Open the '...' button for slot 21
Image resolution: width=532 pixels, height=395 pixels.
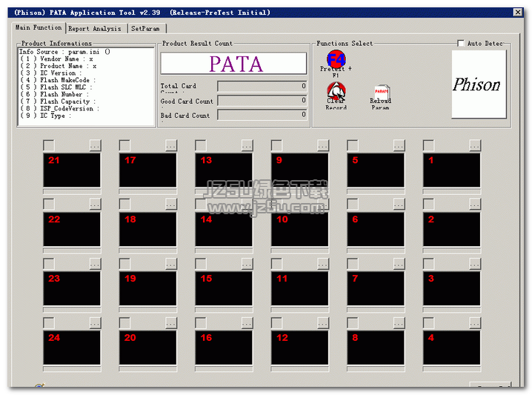point(96,145)
